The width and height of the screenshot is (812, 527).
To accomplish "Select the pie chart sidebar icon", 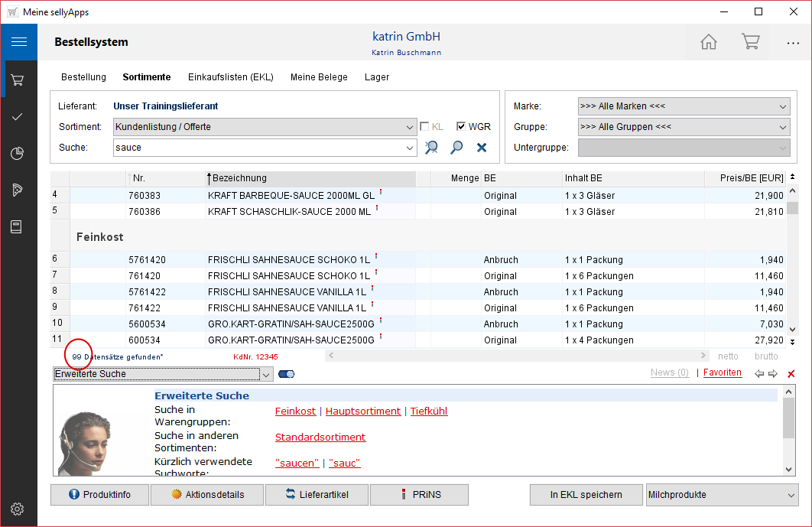I will [18, 154].
